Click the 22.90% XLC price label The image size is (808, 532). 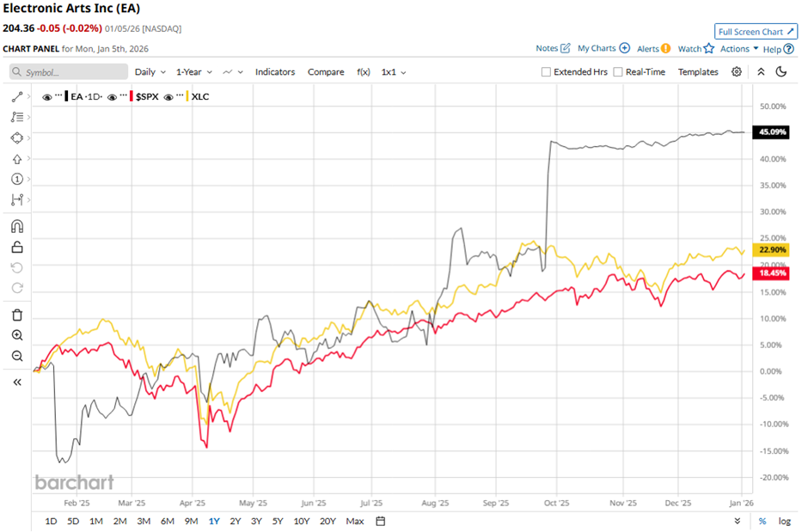(771, 250)
